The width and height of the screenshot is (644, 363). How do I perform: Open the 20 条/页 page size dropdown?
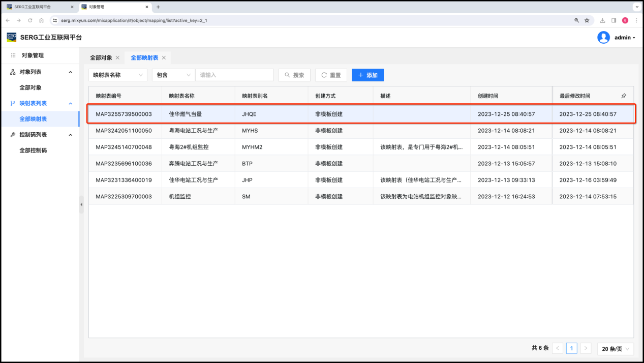pos(616,349)
